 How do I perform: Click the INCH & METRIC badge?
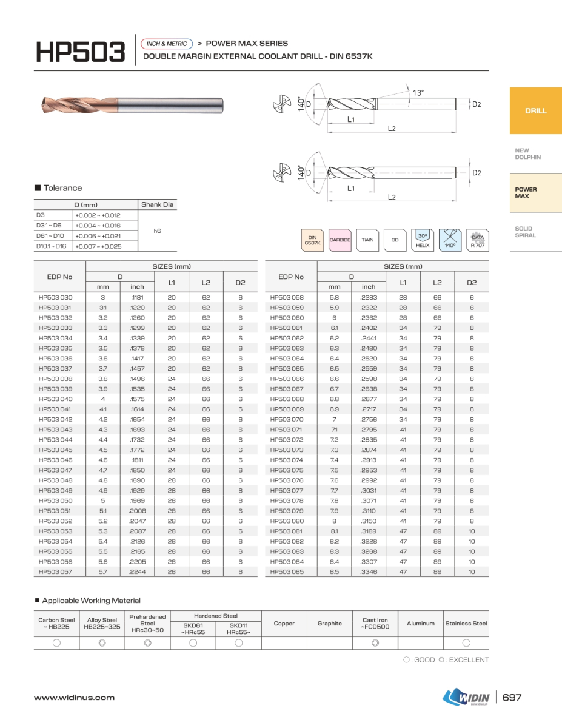[x=167, y=44]
